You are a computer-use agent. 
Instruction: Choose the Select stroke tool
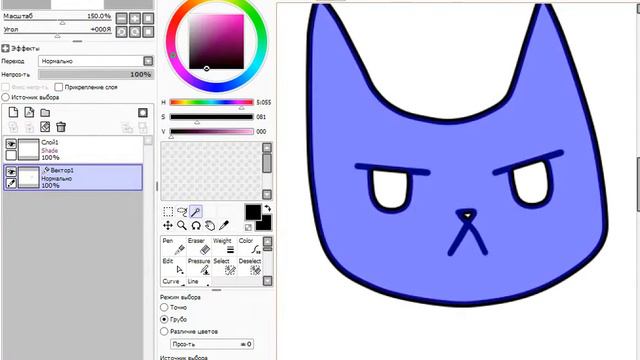click(224, 266)
